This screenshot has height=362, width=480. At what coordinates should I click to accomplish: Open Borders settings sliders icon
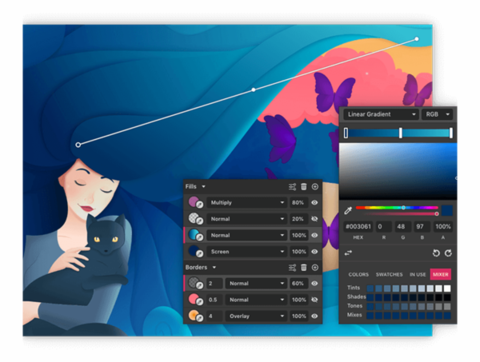coord(292,268)
